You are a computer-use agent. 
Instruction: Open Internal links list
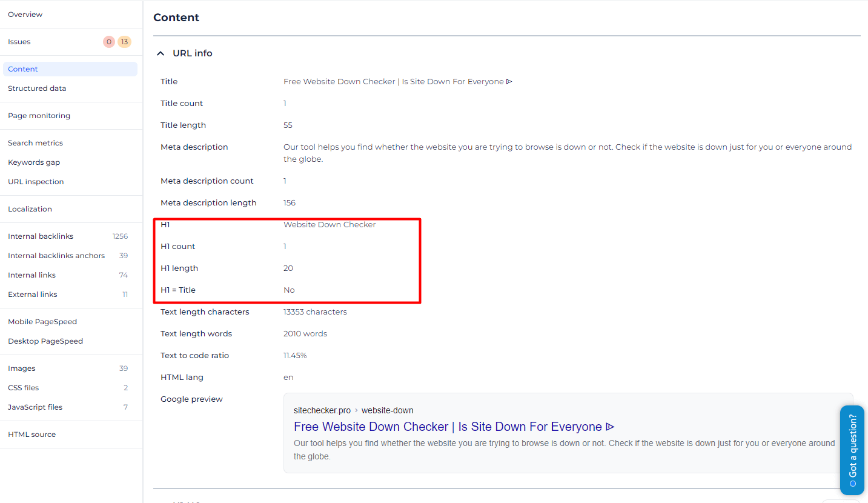click(x=31, y=275)
